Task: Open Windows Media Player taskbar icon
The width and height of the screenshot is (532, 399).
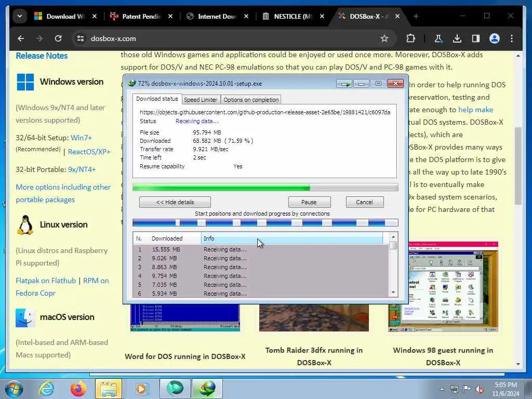Action: coord(141,389)
